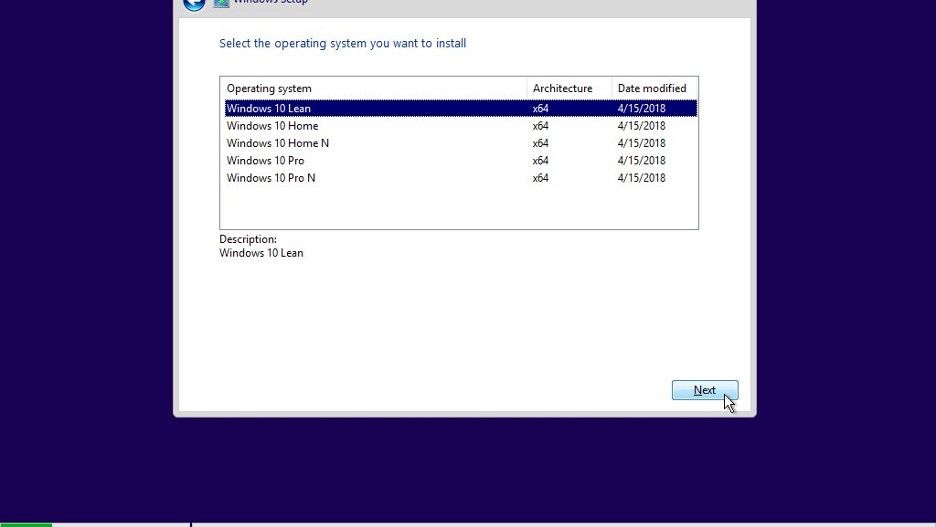The image size is (936, 527).
Task: Click 4/15/2018 date in Windows 10 Pro N row
Action: click(x=641, y=178)
